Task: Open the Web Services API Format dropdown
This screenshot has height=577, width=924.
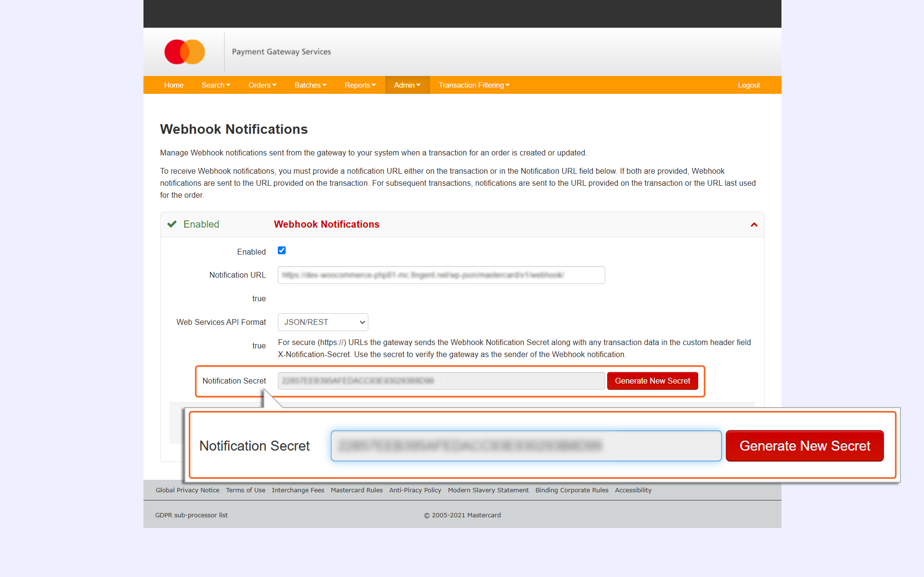Action: pyautogui.click(x=323, y=322)
